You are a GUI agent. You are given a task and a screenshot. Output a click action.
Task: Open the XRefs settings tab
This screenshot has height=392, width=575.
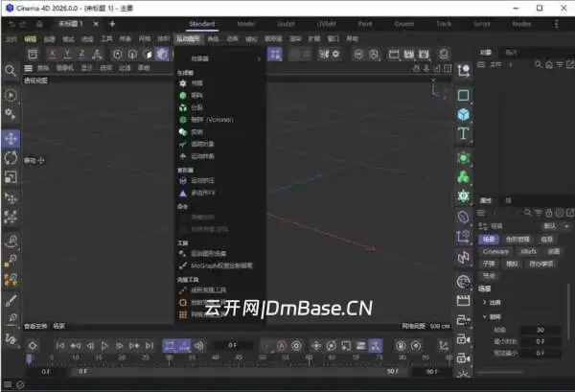click(528, 251)
